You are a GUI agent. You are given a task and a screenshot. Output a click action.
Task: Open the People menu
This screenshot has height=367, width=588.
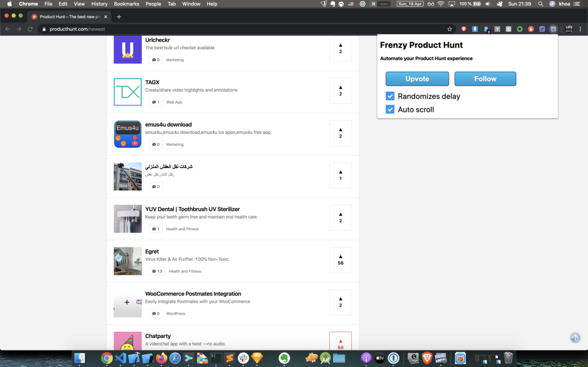pyautogui.click(x=153, y=4)
